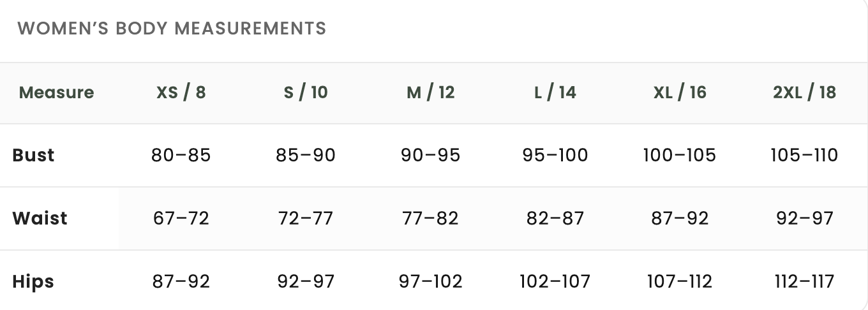Select the Measure column header
Image resolution: width=868 pixels, height=310 pixels.
click(56, 92)
